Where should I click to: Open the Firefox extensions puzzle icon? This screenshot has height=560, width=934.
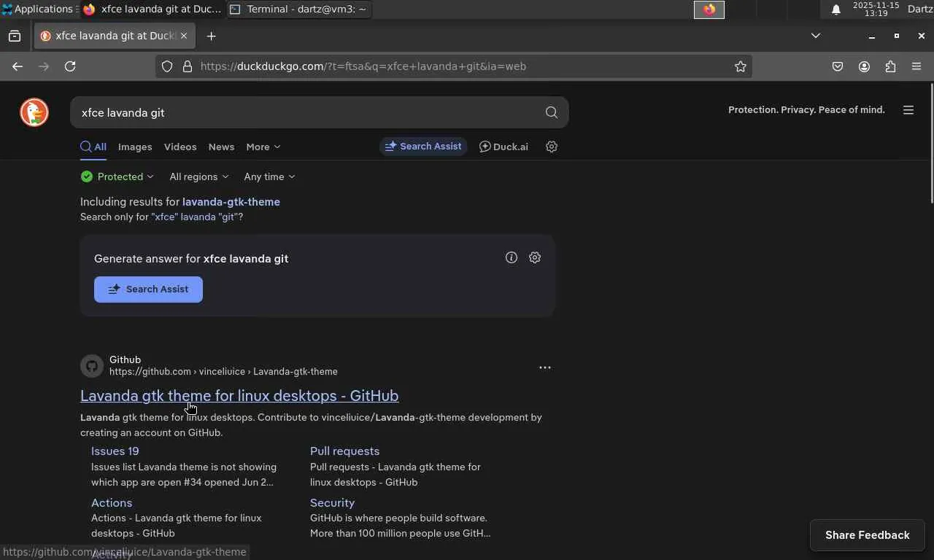(890, 66)
